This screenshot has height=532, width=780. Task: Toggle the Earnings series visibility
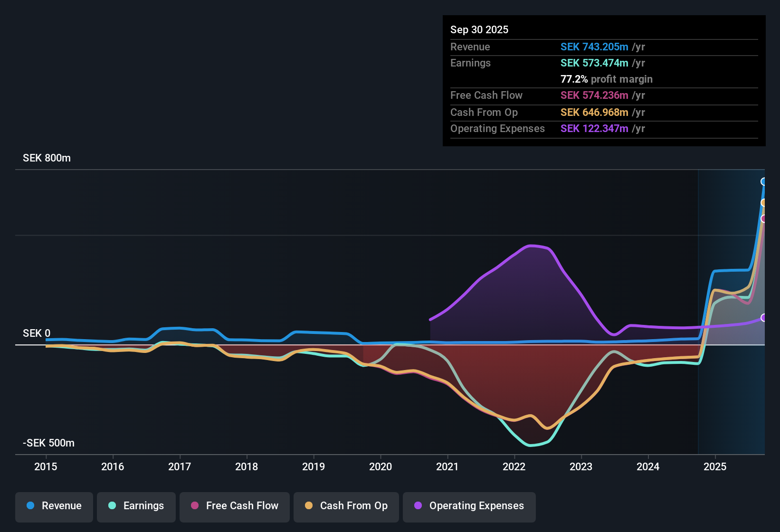point(136,506)
